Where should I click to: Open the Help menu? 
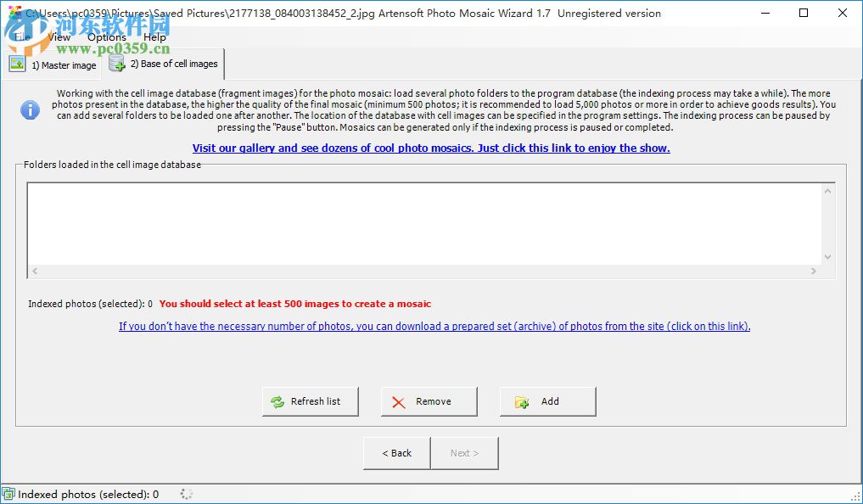coord(154,36)
